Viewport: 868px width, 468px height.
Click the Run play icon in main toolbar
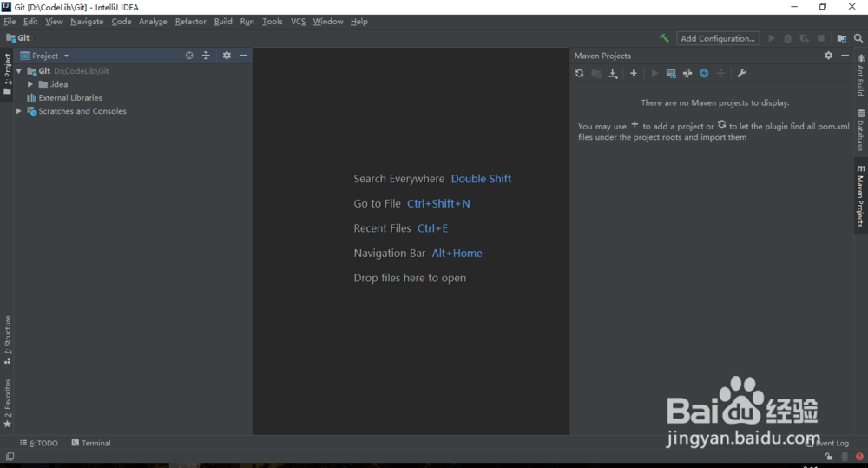pos(772,38)
